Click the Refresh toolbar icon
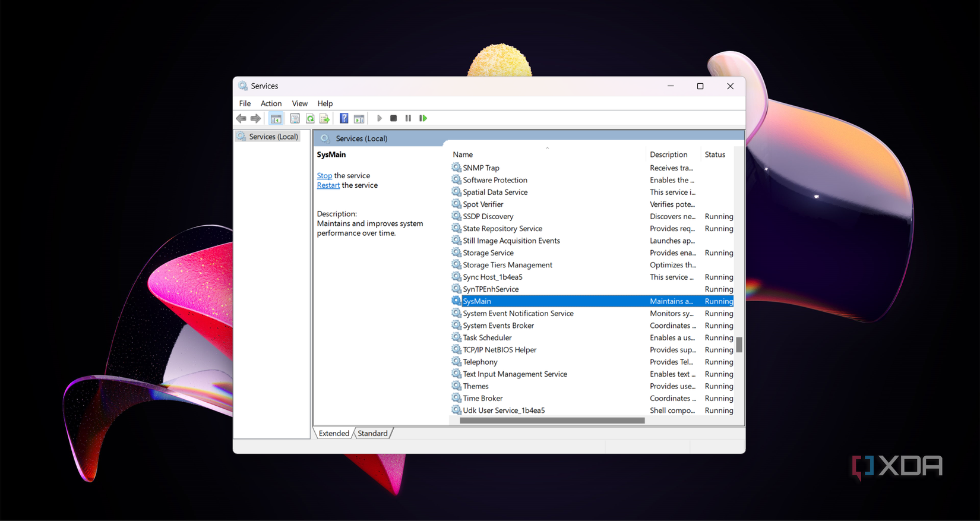The image size is (980, 521). coord(310,119)
